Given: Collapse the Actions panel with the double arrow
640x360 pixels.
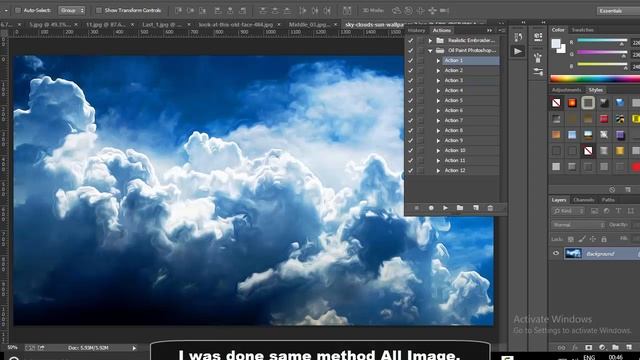Looking at the screenshot, I should (x=489, y=30).
